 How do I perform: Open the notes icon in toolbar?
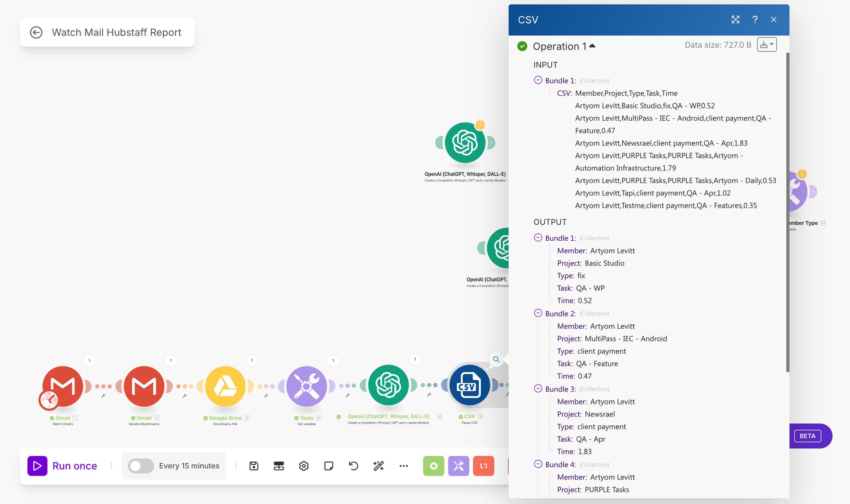[328, 466]
